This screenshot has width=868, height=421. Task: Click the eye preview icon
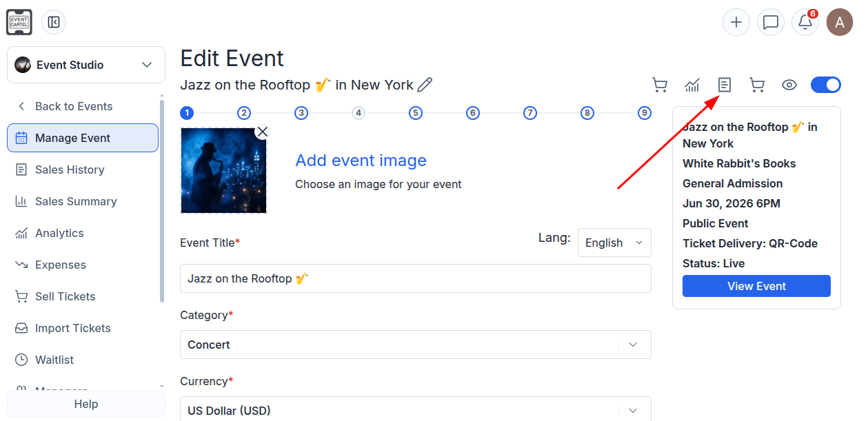tap(789, 85)
